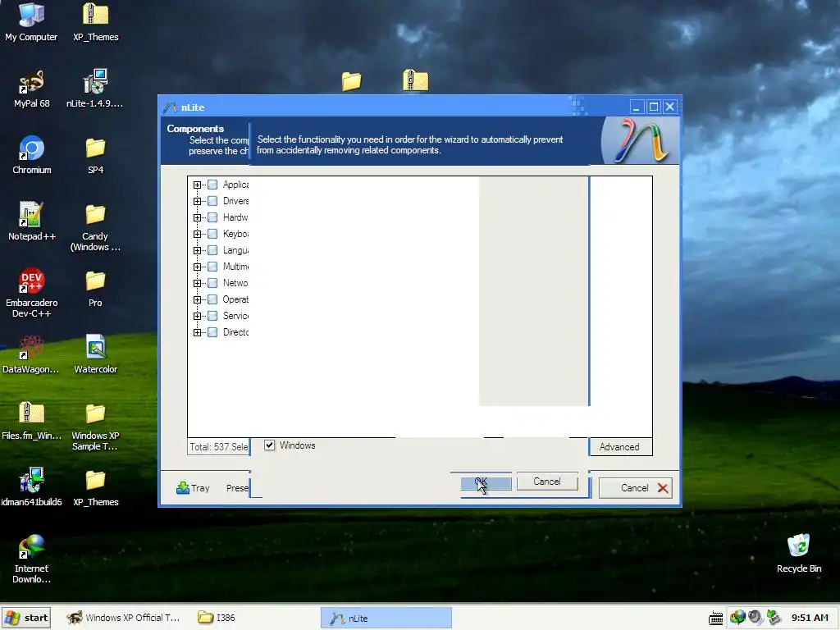Launch Embarcadero Dev-C++ shortcut
840x630 pixels.
[31, 293]
